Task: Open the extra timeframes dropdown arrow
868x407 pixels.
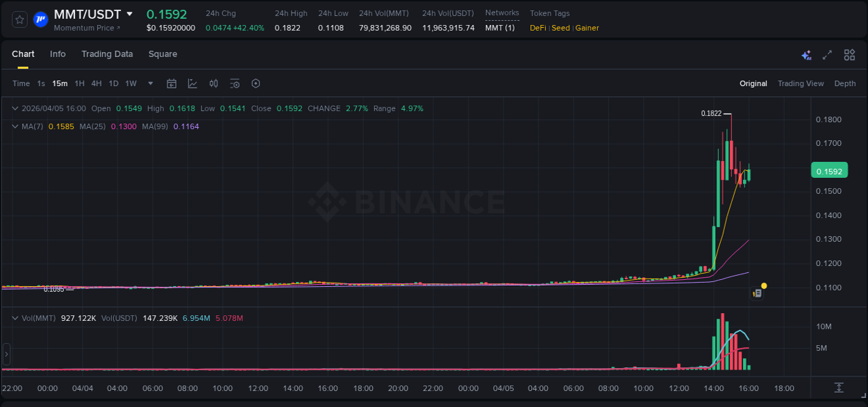Action: (149, 83)
